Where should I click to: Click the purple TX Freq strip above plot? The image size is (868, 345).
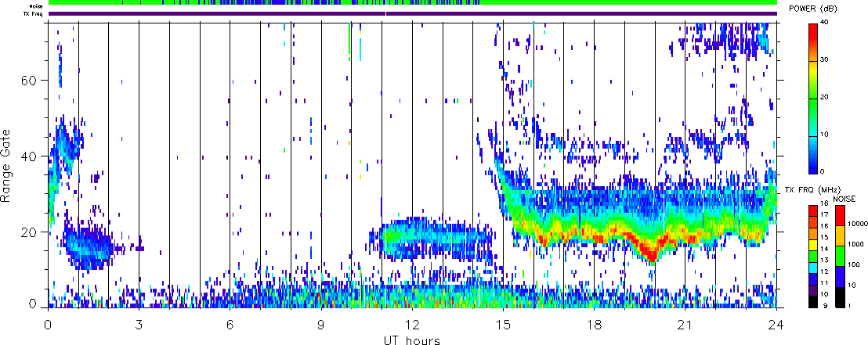tap(413, 13)
